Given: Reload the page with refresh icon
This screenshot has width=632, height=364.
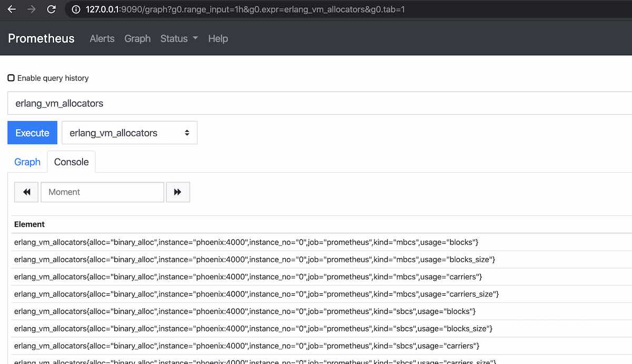Looking at the screenshot, I should click(x=51, y=9).
